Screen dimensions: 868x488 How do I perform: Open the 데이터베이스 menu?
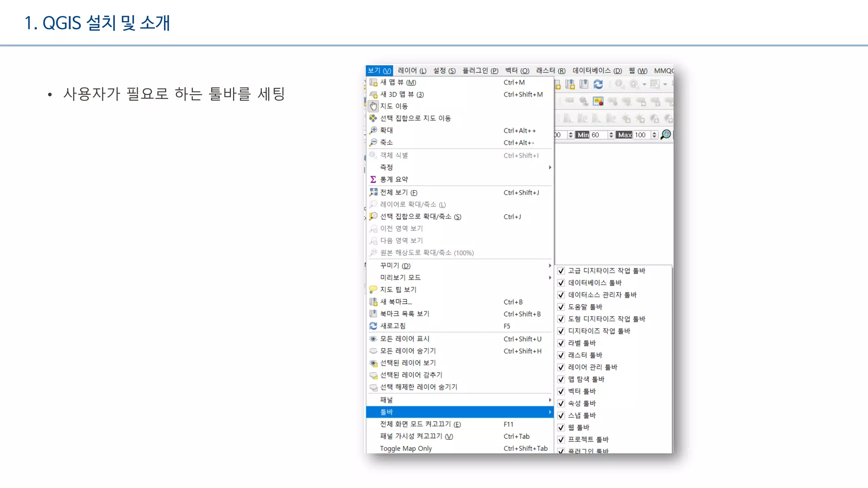tap(597, 70)
